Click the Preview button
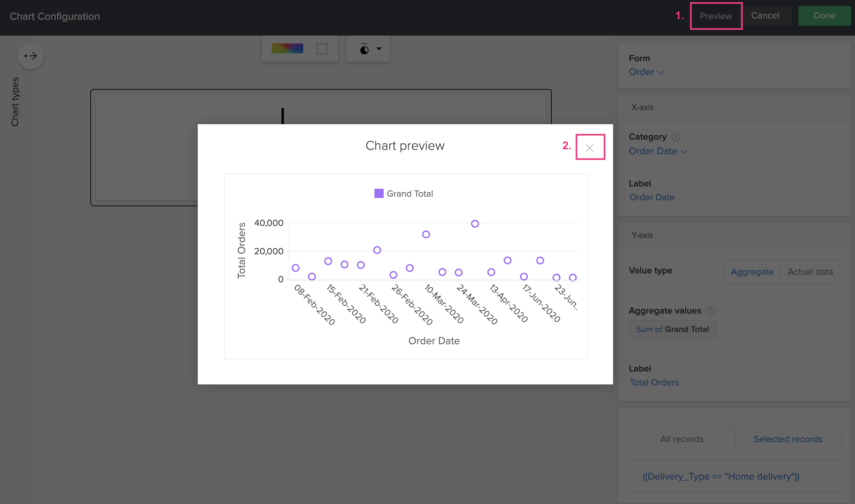855x504 pixels. pos(716,16)
